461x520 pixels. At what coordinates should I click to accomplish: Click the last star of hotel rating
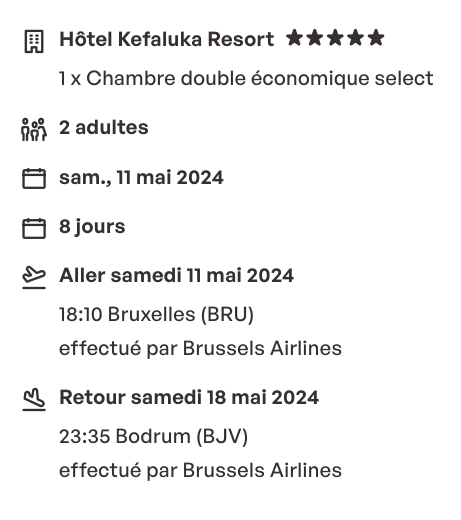tap(376, 38)
